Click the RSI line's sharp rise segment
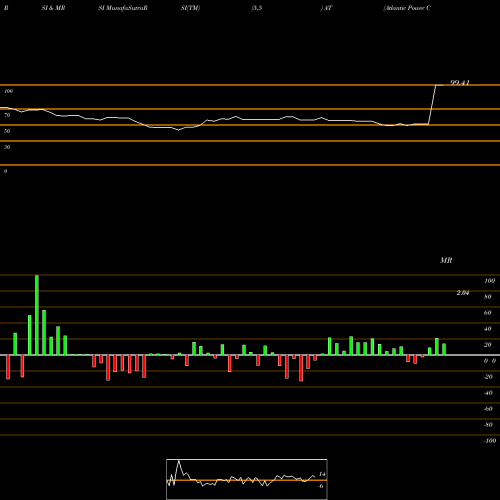Viewport: 500px width, 500px height. tap(432, 105)
